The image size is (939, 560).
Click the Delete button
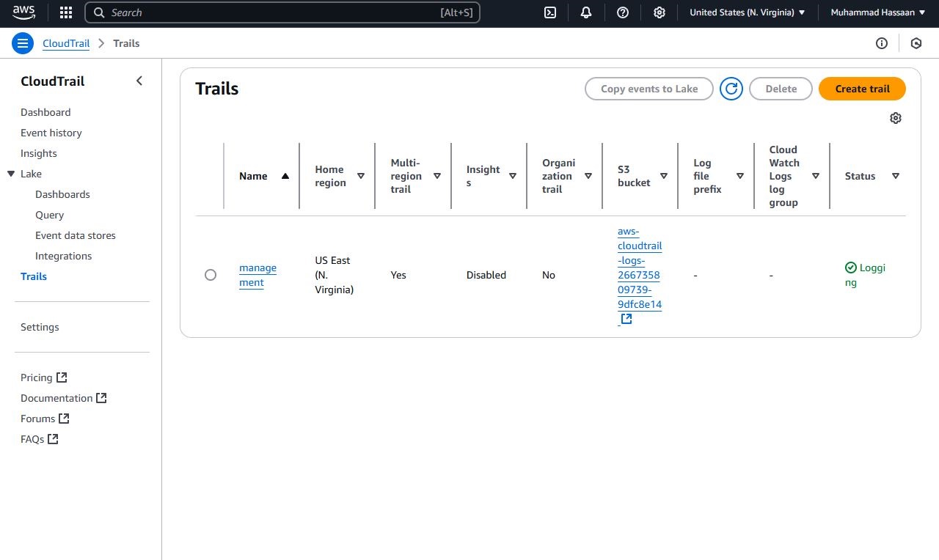pyautogui.click(x=781, y=89)
